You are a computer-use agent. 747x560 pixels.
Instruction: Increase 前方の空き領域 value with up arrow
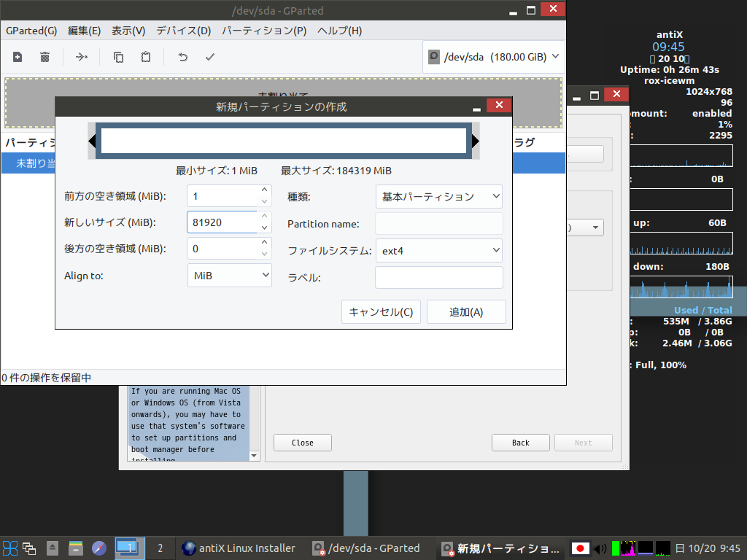click(264, 190)
